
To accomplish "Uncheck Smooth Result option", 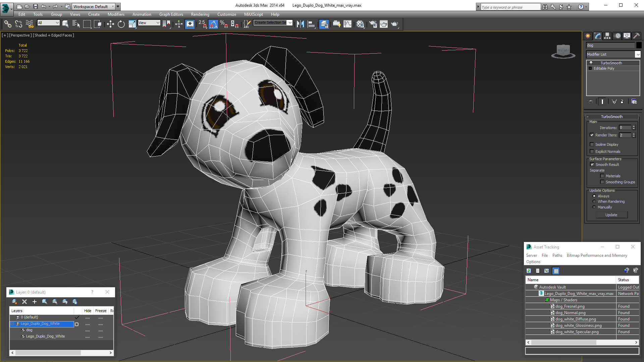I will tap(592, 165).
